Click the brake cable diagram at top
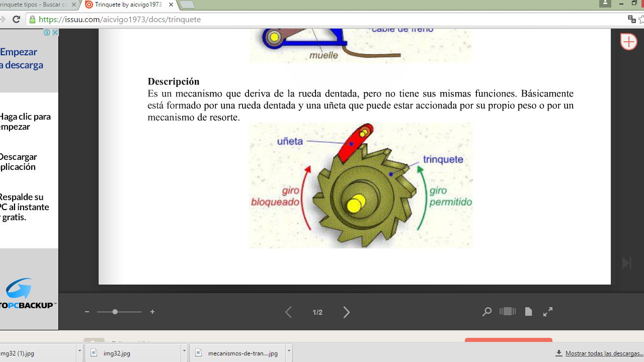Screen dimensions: 644x362 coord(361,45)
